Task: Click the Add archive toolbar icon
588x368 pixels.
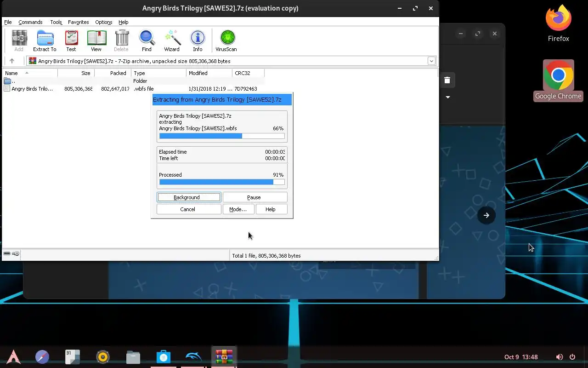Action: (x=19, y=40)
